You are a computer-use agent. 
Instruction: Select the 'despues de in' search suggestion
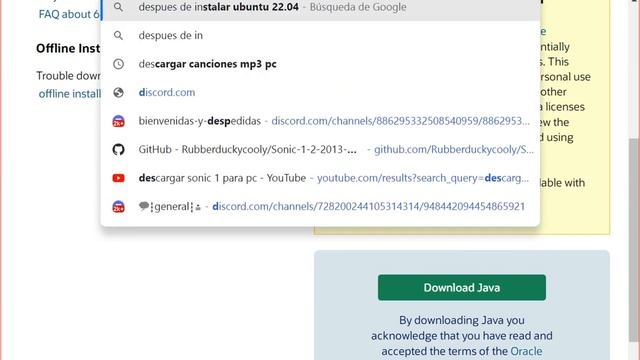click(320, 36)
